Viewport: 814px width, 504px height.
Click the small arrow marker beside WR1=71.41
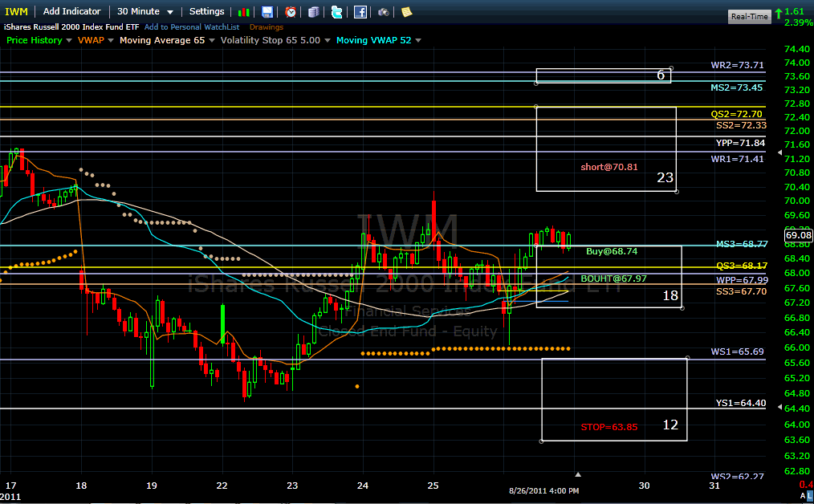(x=779, y=152)
